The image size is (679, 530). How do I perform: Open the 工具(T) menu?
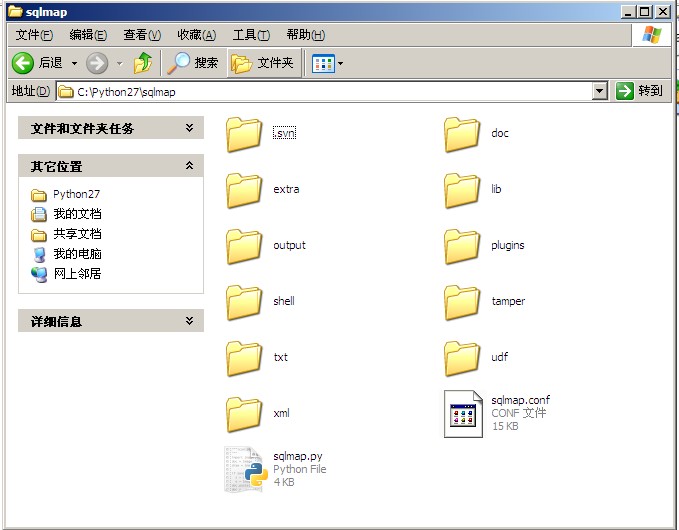pyautogui.click(x=251, y=35)
